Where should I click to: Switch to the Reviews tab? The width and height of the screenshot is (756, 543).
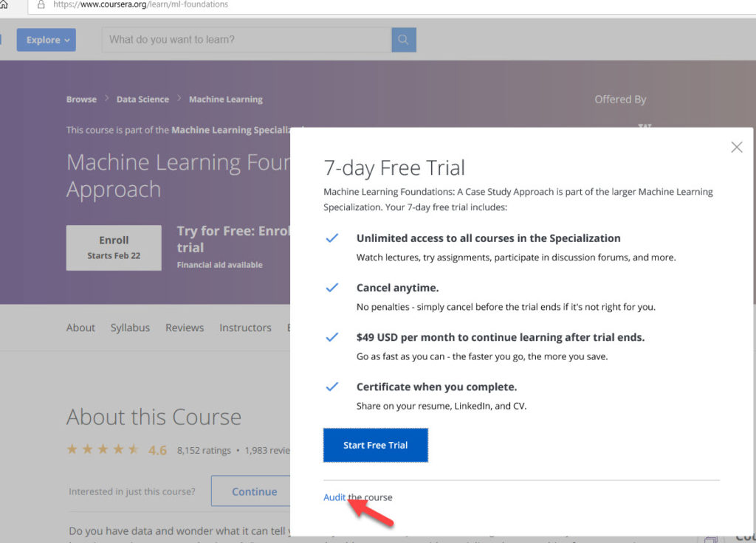(x=185, y=328)
